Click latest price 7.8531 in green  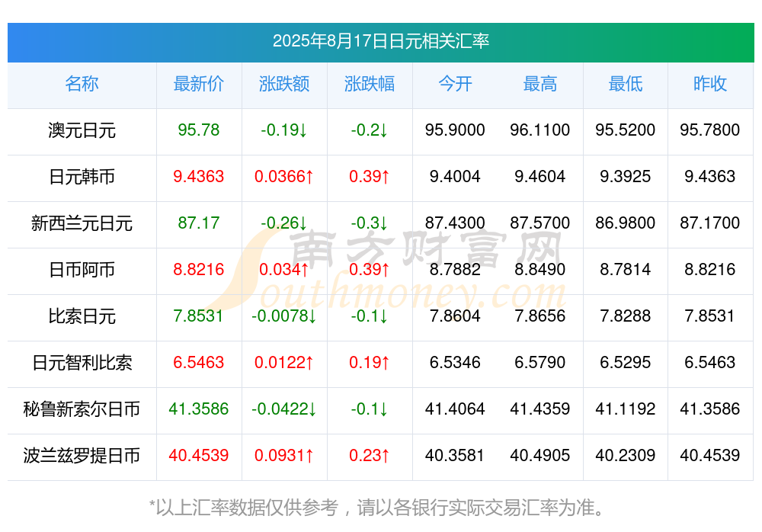click(x=198, y=316)
